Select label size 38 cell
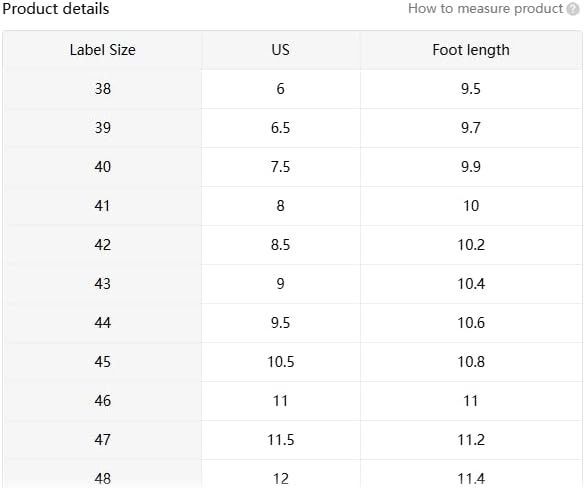The height and width of the screenshot is (488, 585). 103,89
